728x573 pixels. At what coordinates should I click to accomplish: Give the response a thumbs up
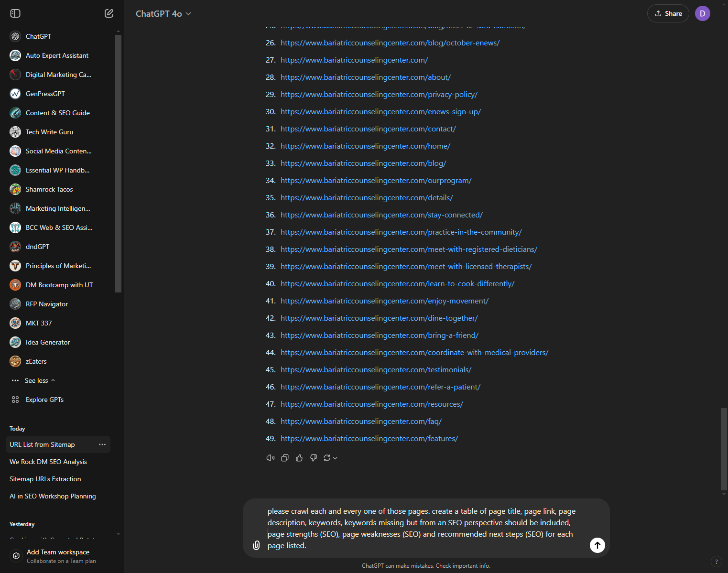299,458
